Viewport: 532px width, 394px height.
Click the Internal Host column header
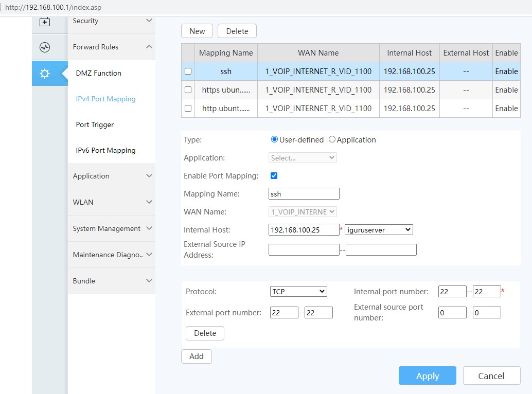[x=410, y=53]
